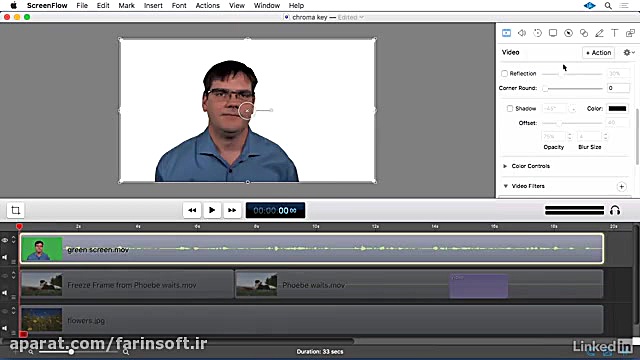Click the shadow Opacity stepper arrows
This screenshot has height=360, width=640.
(570, 136)
